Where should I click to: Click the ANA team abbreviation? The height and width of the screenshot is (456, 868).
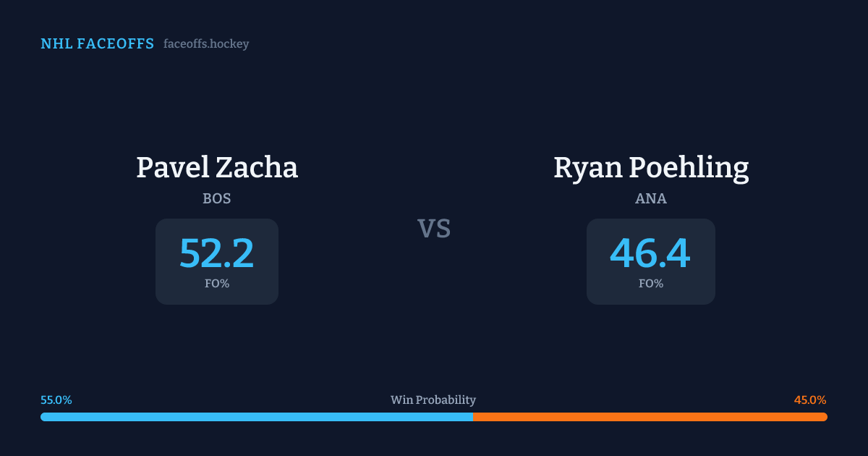click(x=651, y=198)
